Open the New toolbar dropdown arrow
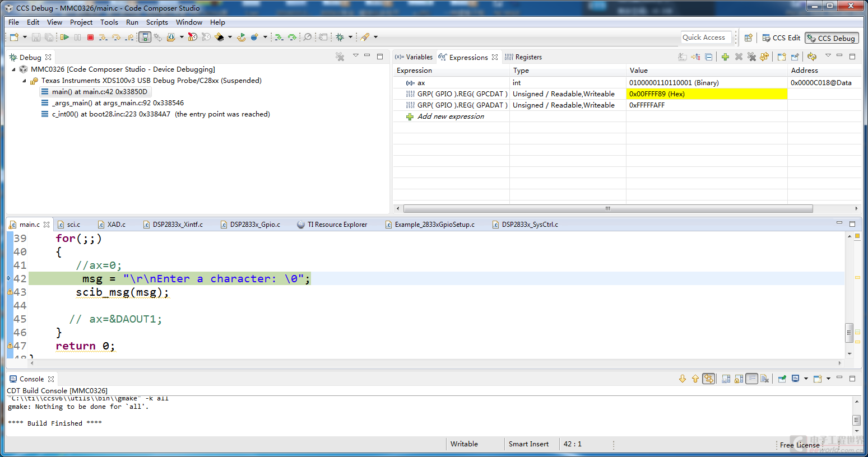The width and height of the screenshot is (868, 457). [25, 37]
